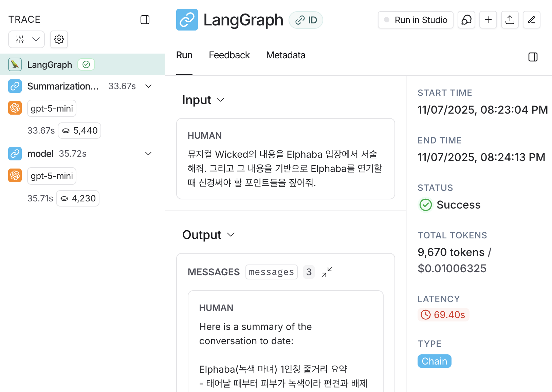Collapse the messages view arrows icon
Image resolution: width=552 pixels, height=392 pixels.
[x=327, y=272]
